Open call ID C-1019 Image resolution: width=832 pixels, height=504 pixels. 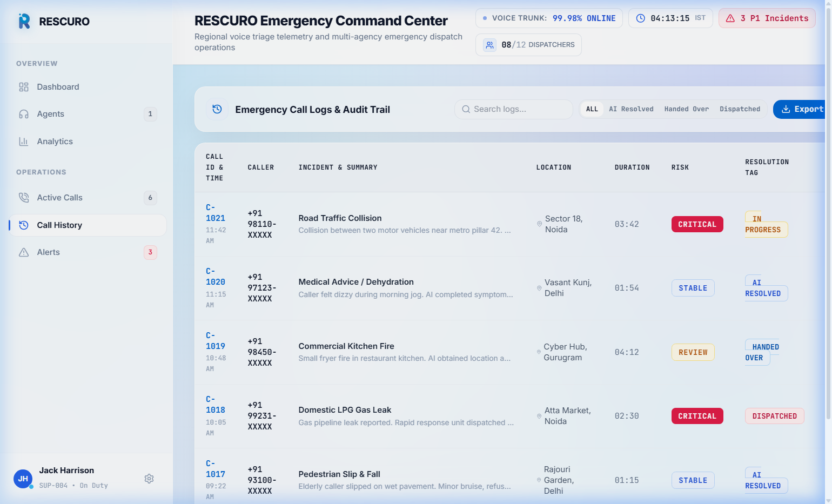tap(215, 341)
